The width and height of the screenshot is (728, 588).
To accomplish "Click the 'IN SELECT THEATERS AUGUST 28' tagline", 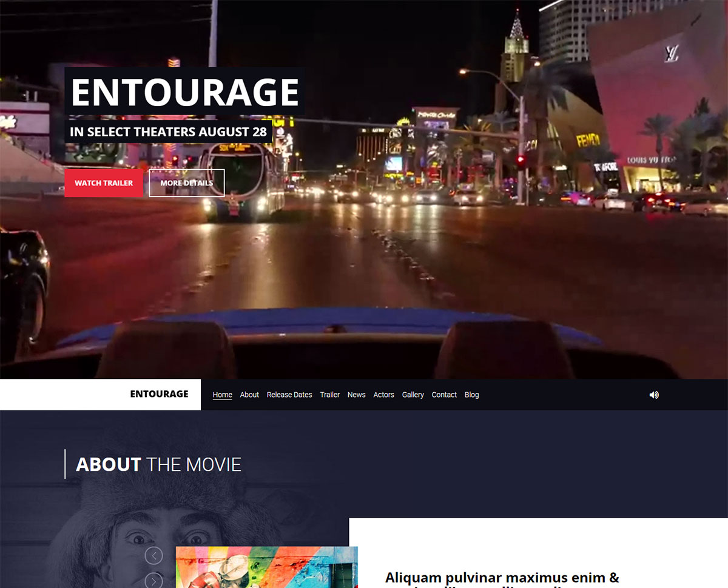I will pos(169,132).
